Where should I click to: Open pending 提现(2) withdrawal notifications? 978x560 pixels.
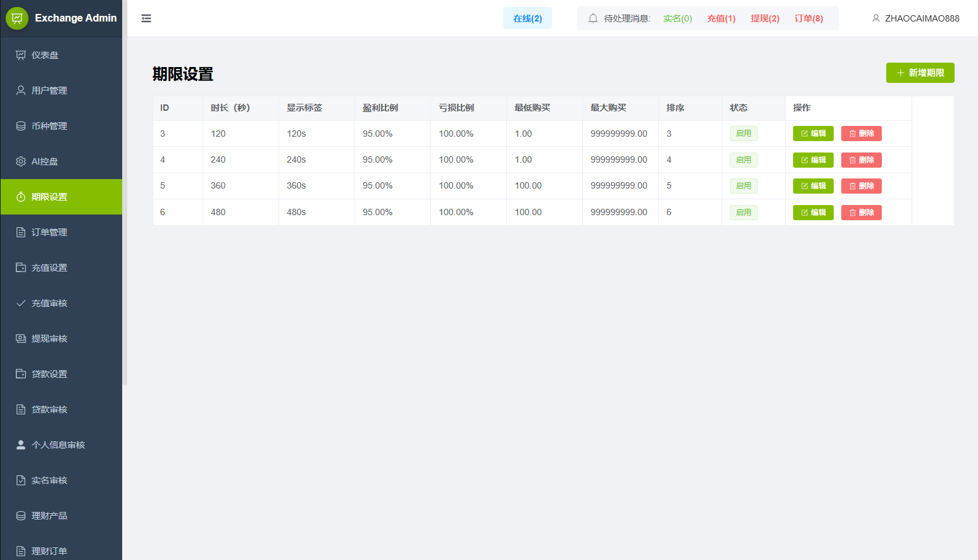(x=765, y=18)
